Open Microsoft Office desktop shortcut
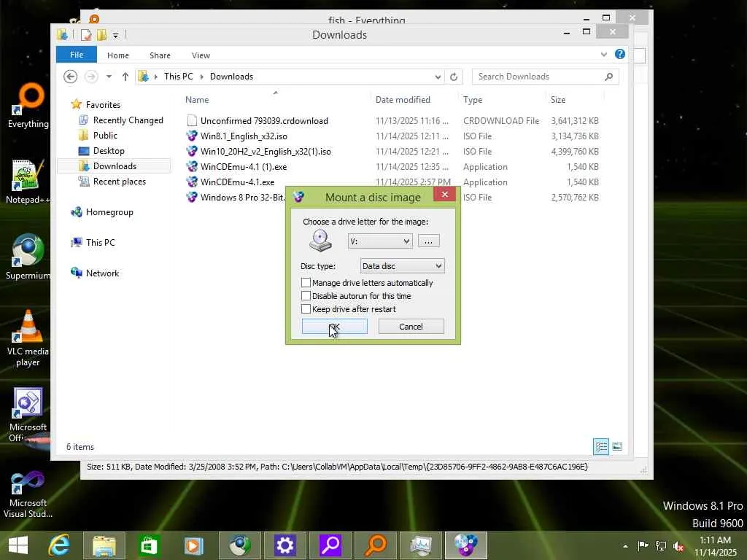Screen dimensions: 747x560 point(28,414)
